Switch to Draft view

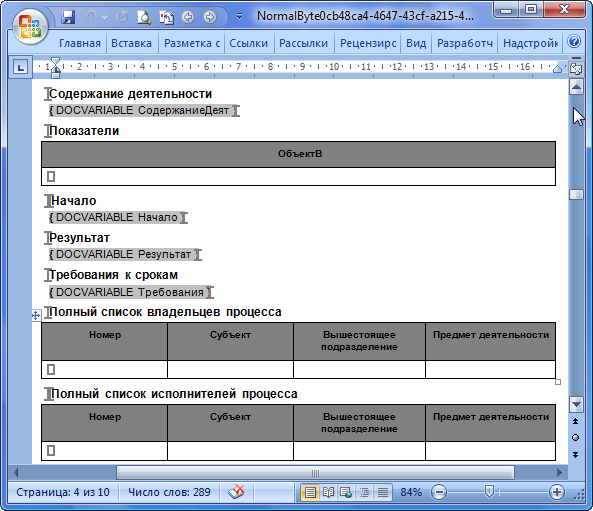click(x=383, y=492)
